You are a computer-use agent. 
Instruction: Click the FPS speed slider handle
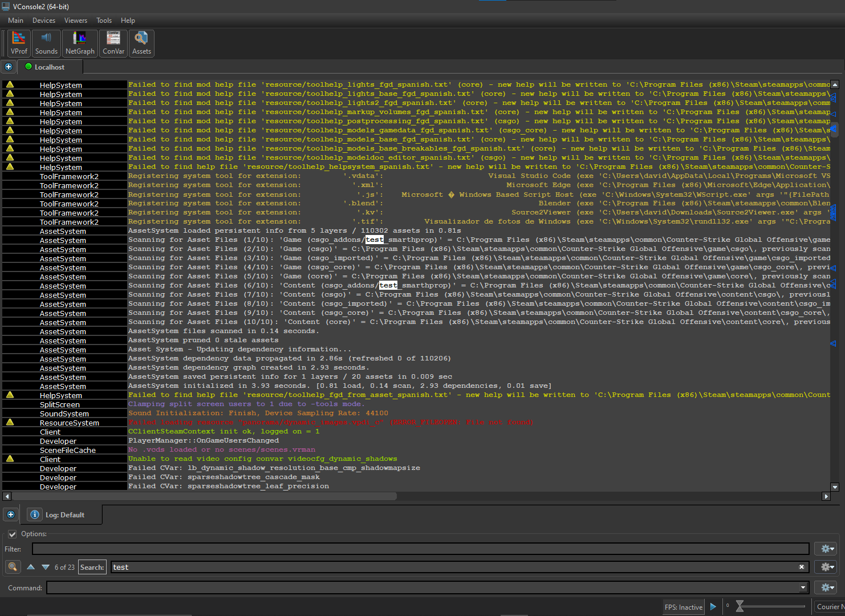click(x=740, y=606)
